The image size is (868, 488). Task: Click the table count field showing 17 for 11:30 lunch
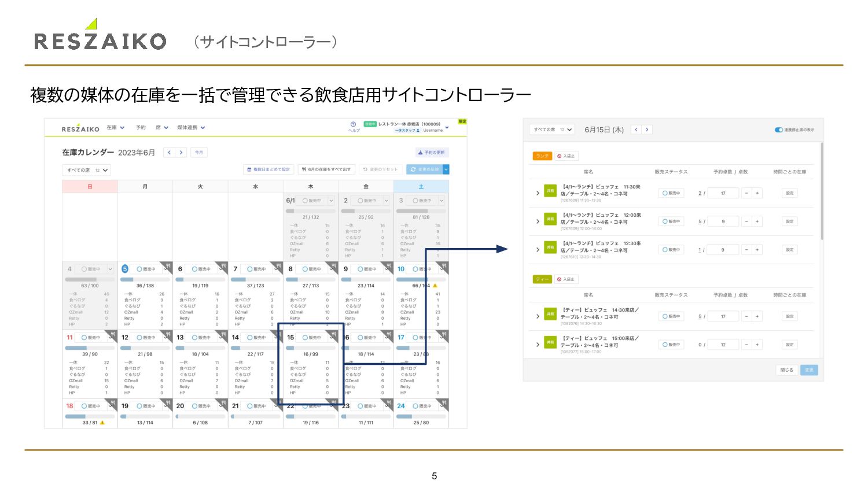[x=723, y=193]
